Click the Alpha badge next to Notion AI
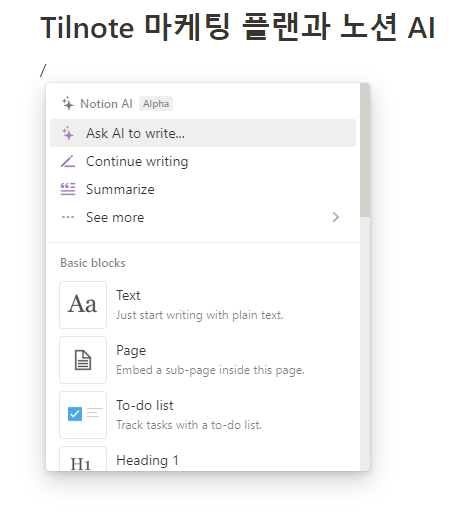This screenshot has height=525, width=473. (x=156, y=104)
